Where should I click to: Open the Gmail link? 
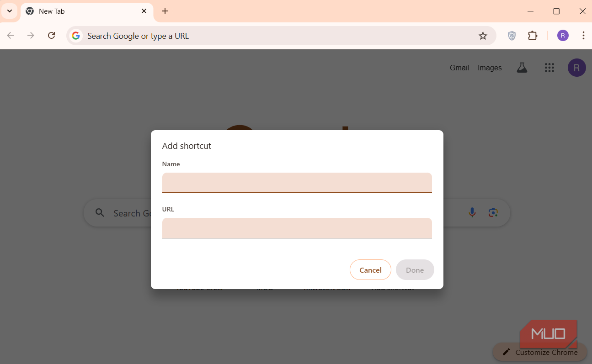[x=459, y=68]
